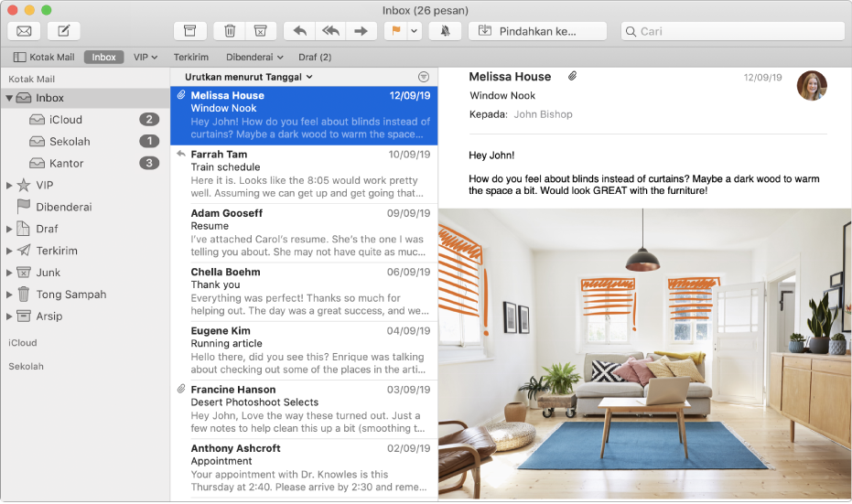Expand the Draf disclosure triangle

click(9, 230)
